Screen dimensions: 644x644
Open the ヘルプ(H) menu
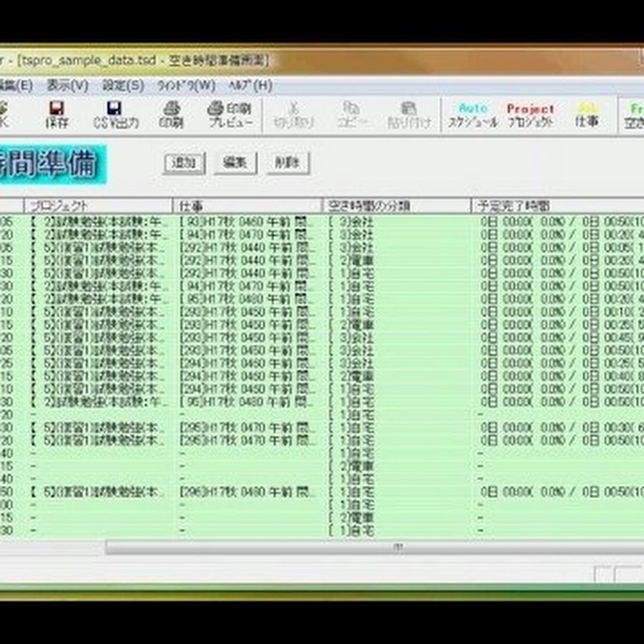pos(250,84)
